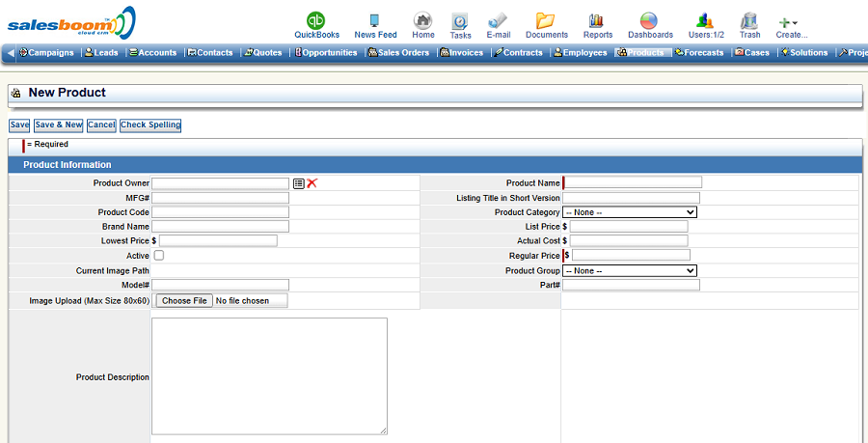Open the News Feed icon
This screenshot has height=443, width=868.
[x=375, y=20]
